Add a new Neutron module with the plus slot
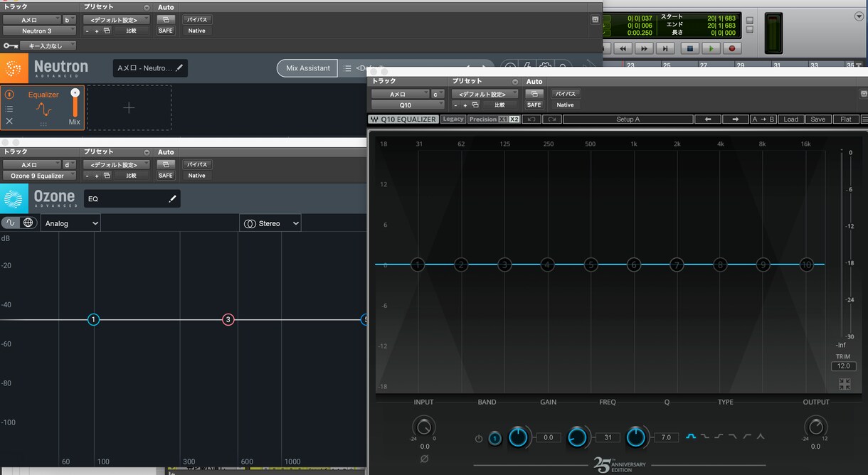This screenshot has height=475, width=868. pyautogui.click(x=129, y=108)
